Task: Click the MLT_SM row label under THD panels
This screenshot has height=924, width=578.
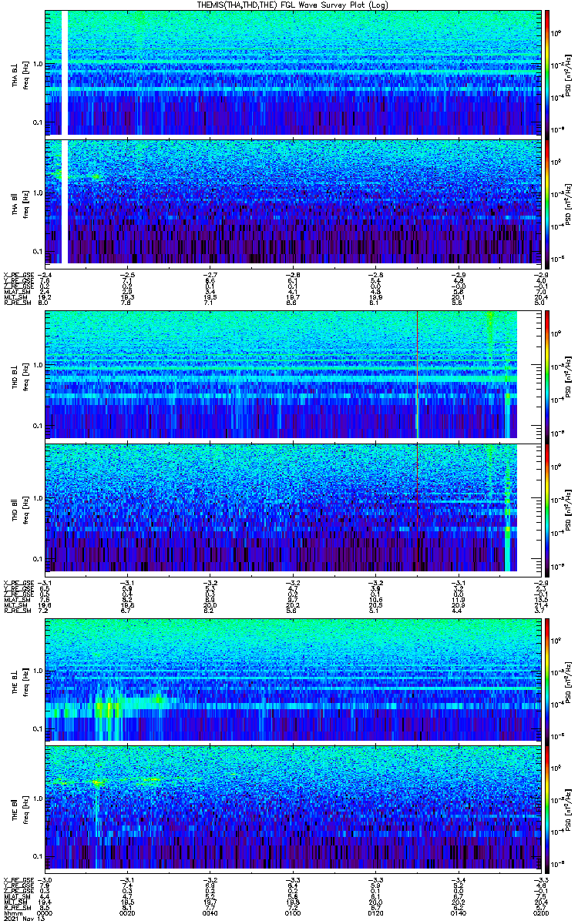Action: pos(15,604)
